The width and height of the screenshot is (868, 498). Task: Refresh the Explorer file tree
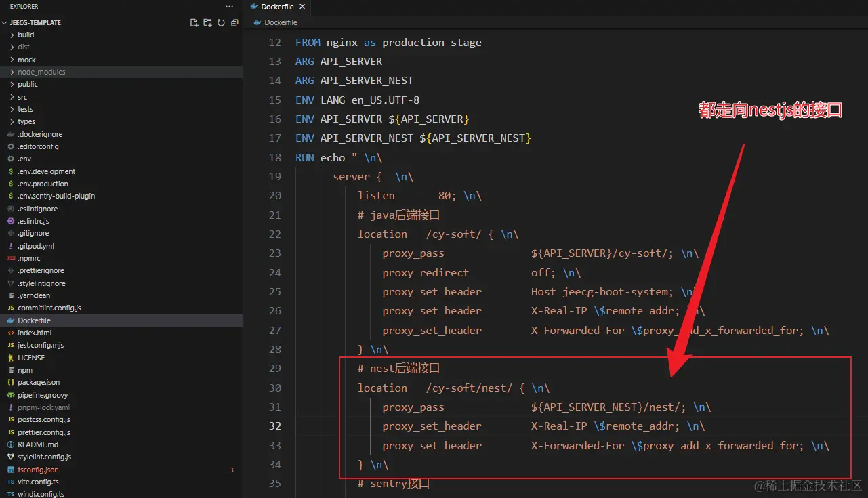(x=221, y=22)
